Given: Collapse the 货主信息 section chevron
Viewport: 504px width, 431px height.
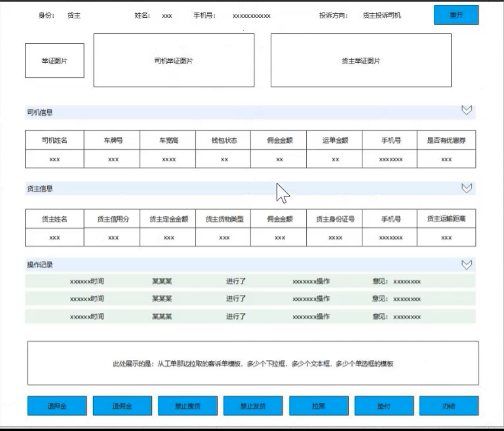Looking at the screenshot, I should [467, 188].
